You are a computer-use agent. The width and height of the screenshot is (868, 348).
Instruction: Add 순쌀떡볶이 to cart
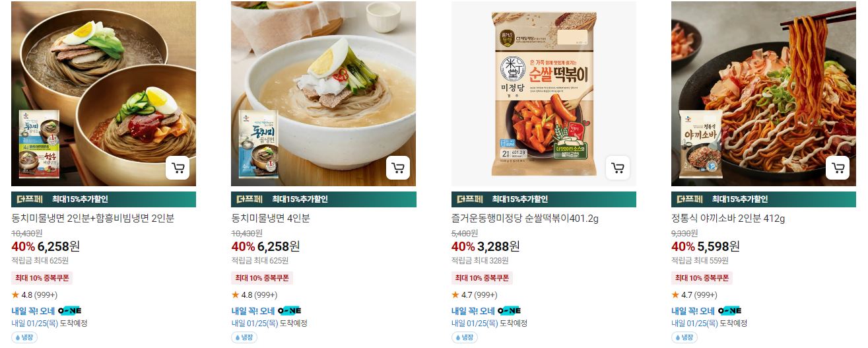click(x=617, y=168)
